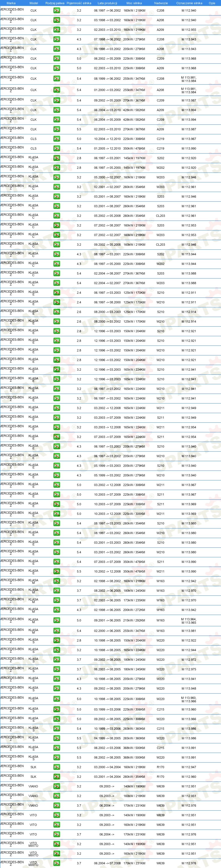This screenshot has width=221, height=868.
Task: Click fuel icon in CLS 5.0 M 113.967 row
Action: [x=57, y=139]
